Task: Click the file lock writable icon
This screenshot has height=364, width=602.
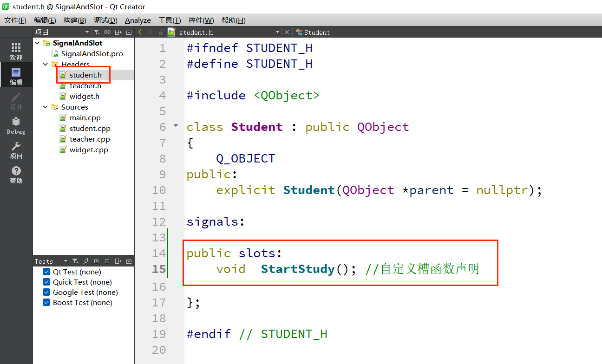Action: [x=161, y=32]
